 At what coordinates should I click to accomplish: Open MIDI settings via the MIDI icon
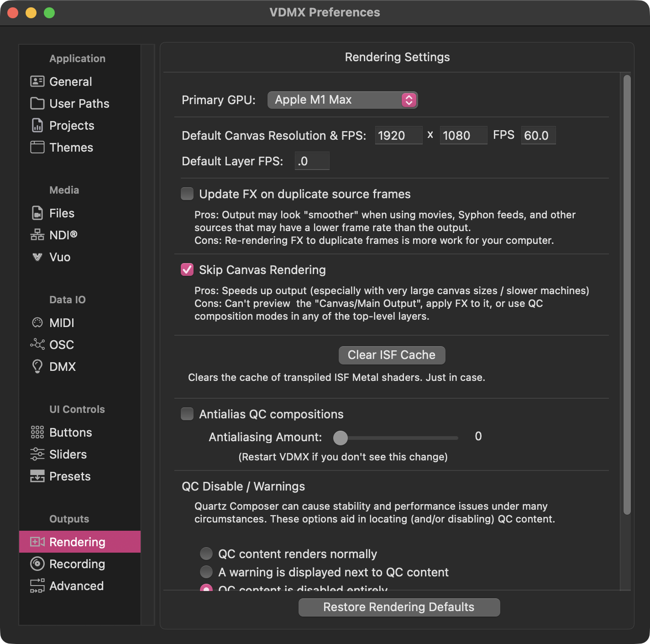pyautogui.click(x=37, y=323)
